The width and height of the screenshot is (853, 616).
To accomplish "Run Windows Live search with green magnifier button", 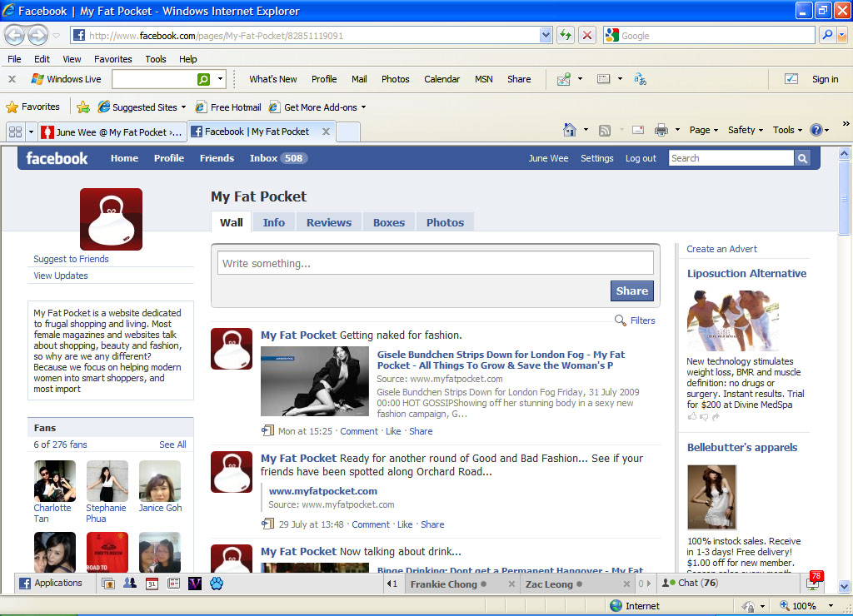I will point(203,79).
